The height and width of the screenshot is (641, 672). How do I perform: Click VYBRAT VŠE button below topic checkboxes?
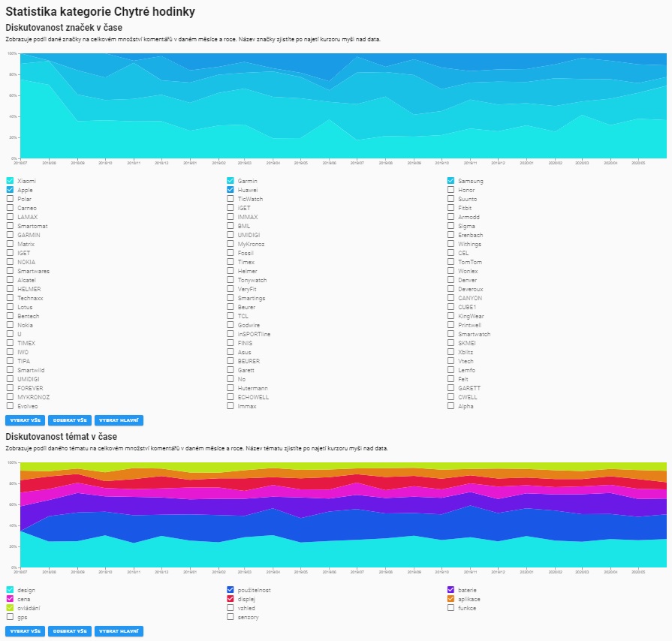[26, 631]
